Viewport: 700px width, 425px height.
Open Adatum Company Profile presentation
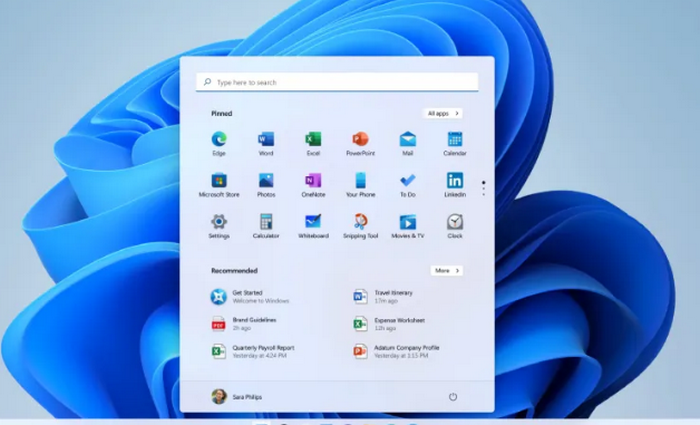(x=396, y=351)
